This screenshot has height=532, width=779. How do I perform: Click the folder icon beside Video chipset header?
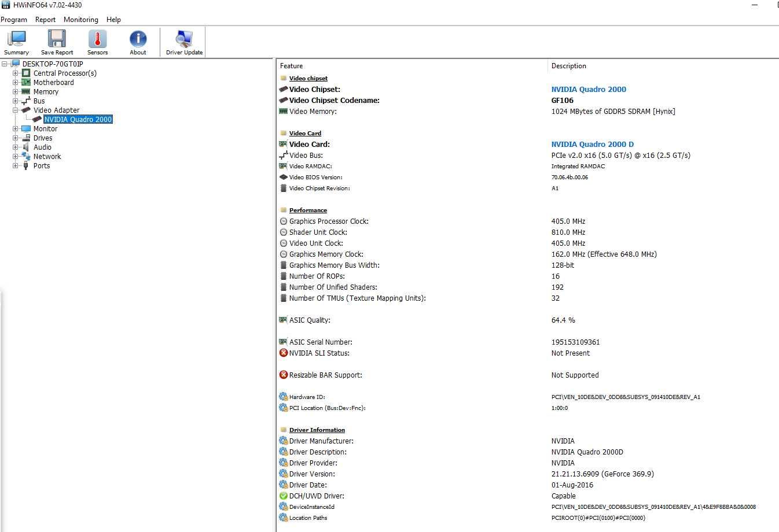[284, 79]
